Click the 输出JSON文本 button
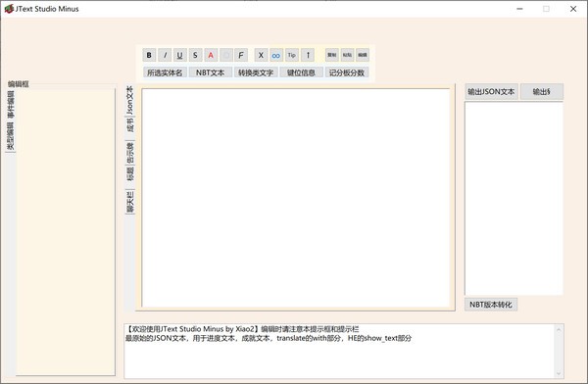This screenshot has width=588, height=384. [x=491, y=91]
